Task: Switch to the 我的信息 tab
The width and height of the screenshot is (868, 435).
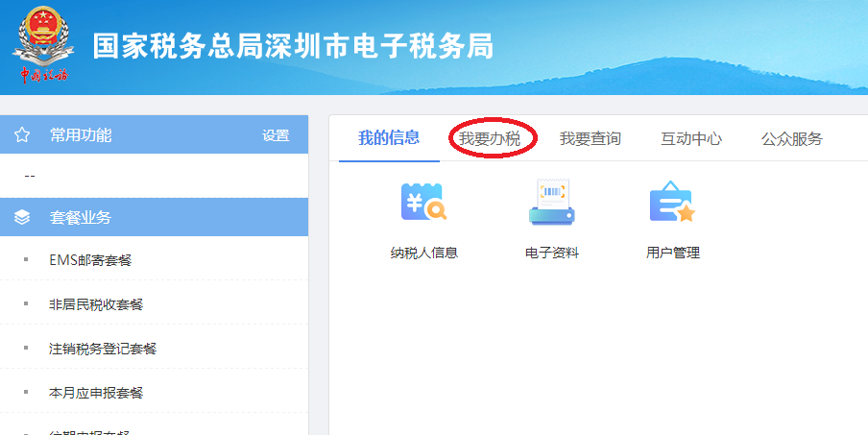Action: pyautogui.click(x=389, y=138)
